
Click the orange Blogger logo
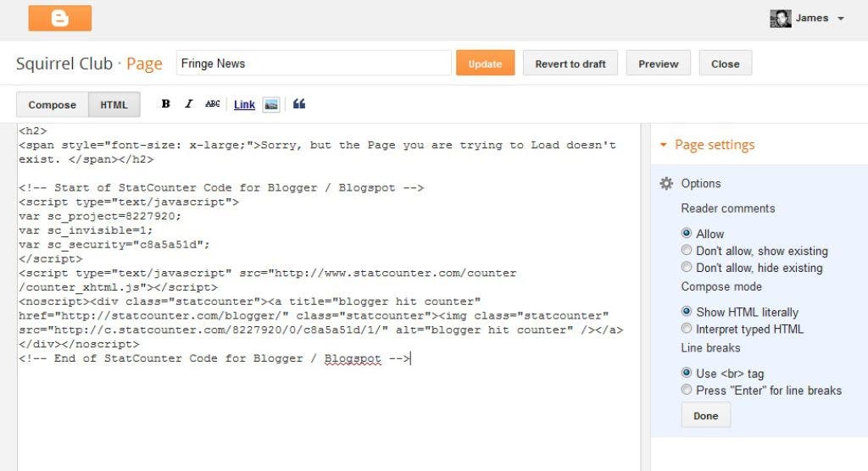pos(60,19)
